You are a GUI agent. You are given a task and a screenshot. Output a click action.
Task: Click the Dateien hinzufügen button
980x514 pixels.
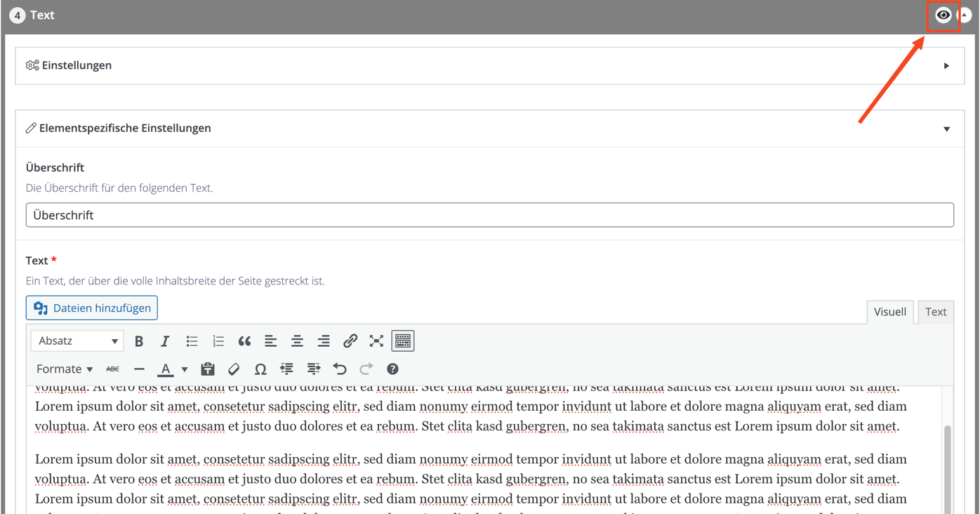pos(92,308)
